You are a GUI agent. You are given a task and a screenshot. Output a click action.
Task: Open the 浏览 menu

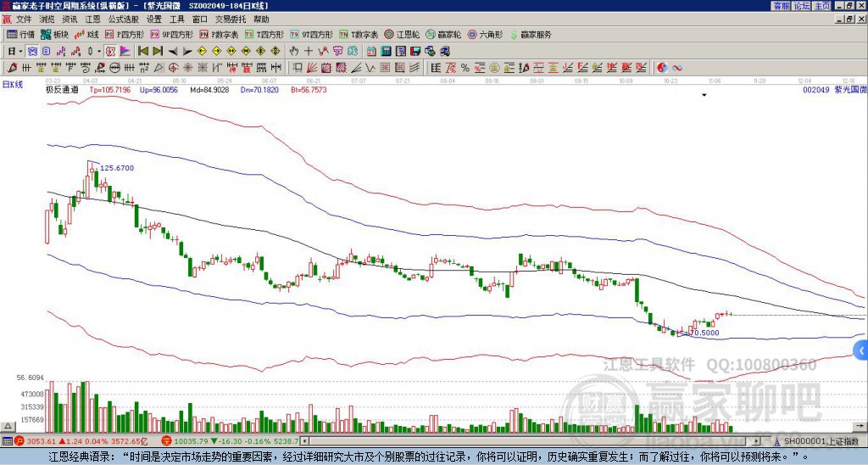[x=47, y=20]
